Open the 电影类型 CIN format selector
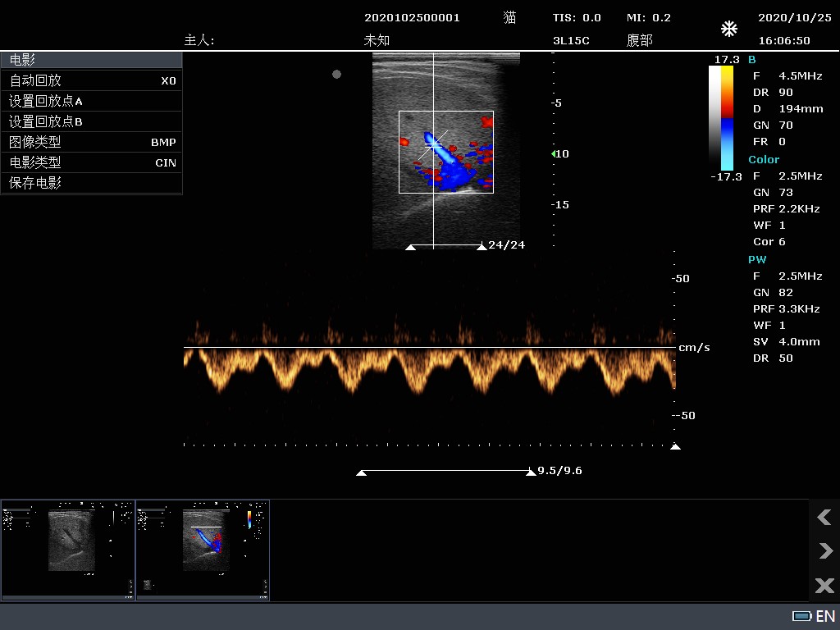 (92, 162)
